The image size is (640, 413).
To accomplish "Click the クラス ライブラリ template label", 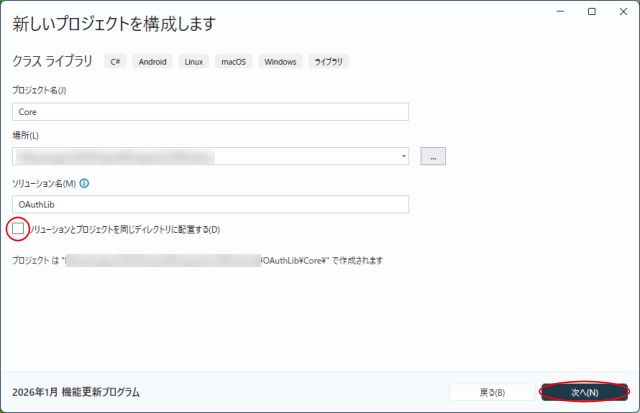I will pos(52,62).
